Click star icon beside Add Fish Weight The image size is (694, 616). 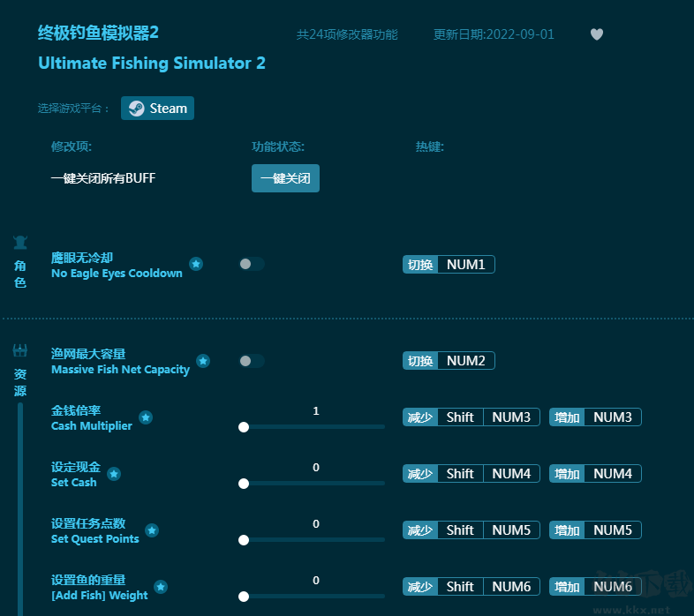(161, 587)
